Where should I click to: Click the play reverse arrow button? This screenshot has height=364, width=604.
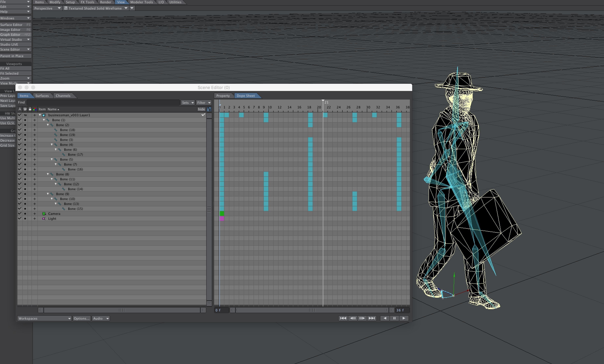(x=385, y=318)
